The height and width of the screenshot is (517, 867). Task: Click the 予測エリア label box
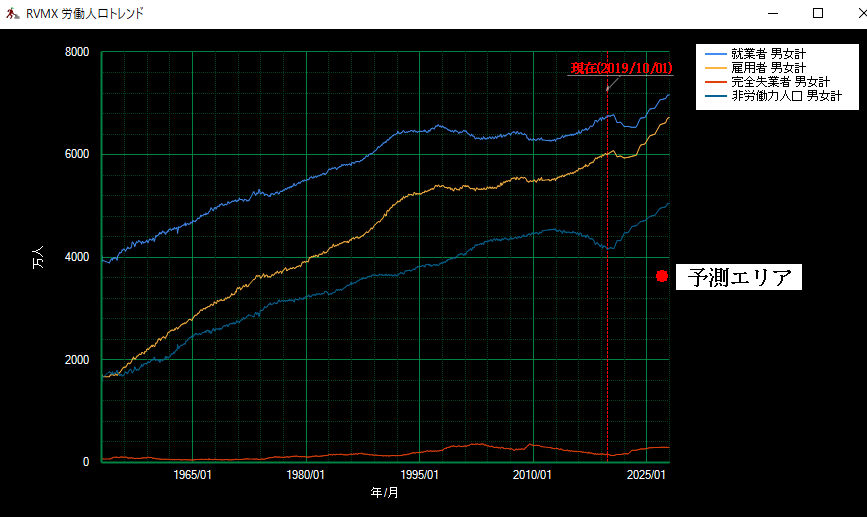tap(739, 277)
